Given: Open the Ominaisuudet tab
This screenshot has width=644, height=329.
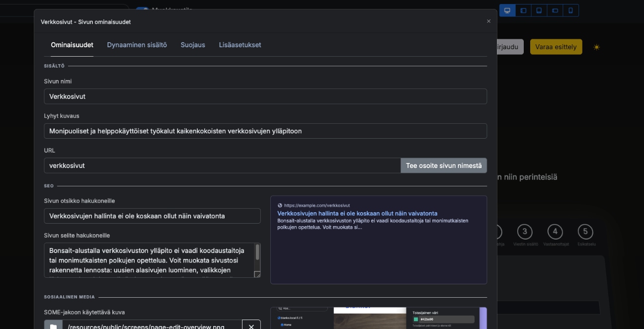Looking at the screenshot, I should click(x=72, y=45).
